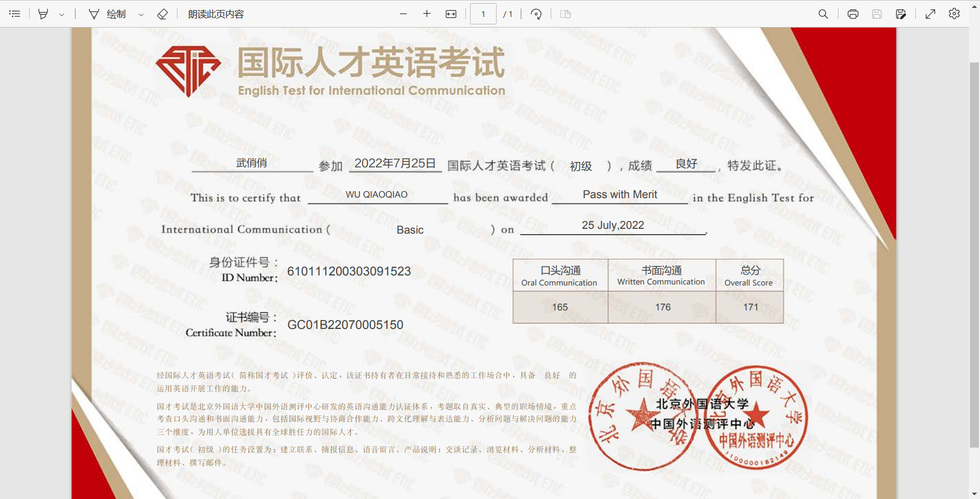Activate the 绘制 draw tool
Screen dimensions: 980x499
pos(108,14)
